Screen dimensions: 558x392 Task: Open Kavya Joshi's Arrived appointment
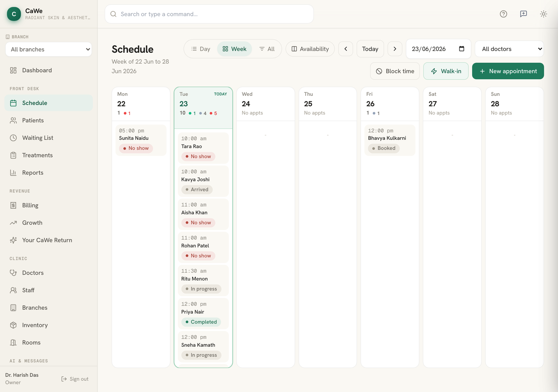pyautogui.click(x=203, y=181)
